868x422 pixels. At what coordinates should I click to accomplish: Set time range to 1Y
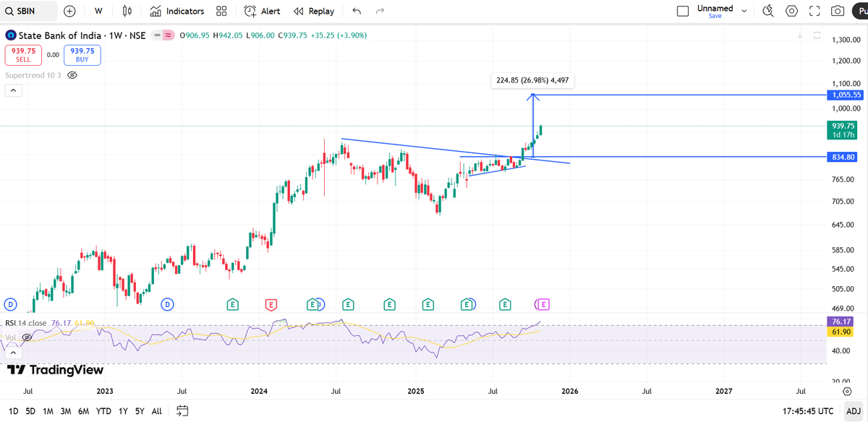122,411
